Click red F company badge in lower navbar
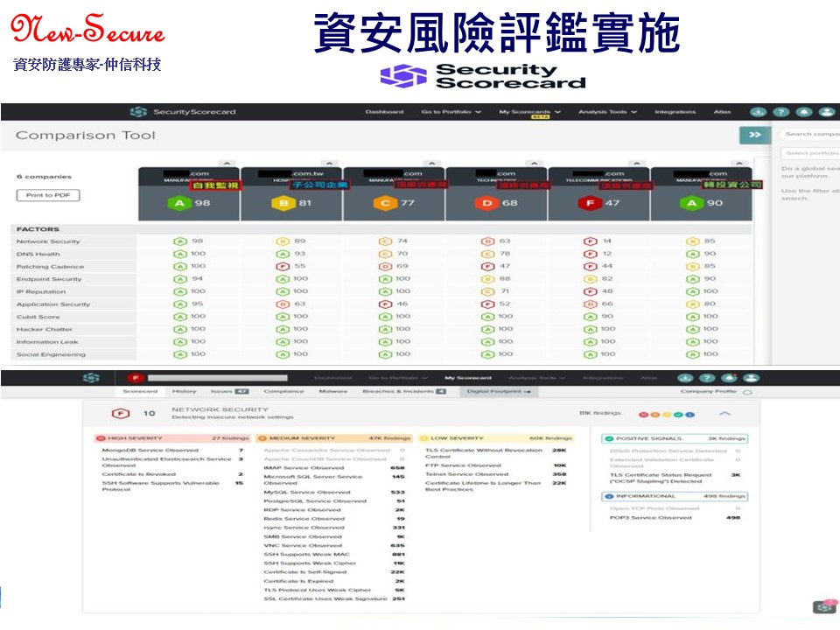Viewport: 840px width, 630px height. point(136,378)
